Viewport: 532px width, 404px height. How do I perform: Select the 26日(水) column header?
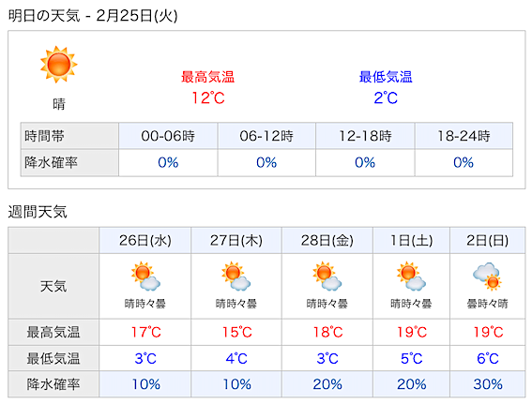(145, 240)
